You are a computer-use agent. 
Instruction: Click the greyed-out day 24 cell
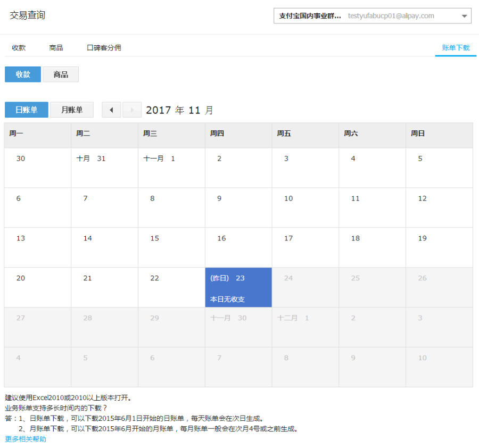[x=305, y=287]
